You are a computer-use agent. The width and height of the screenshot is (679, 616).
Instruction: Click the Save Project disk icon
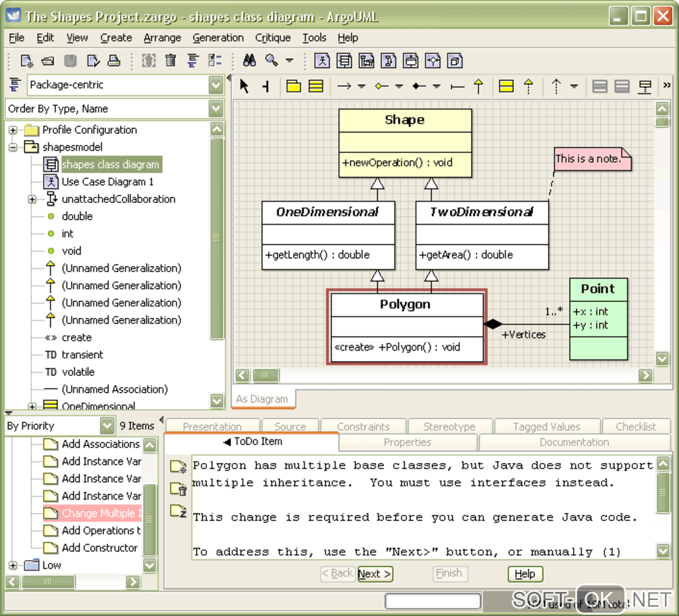click(x=71, y=61)
